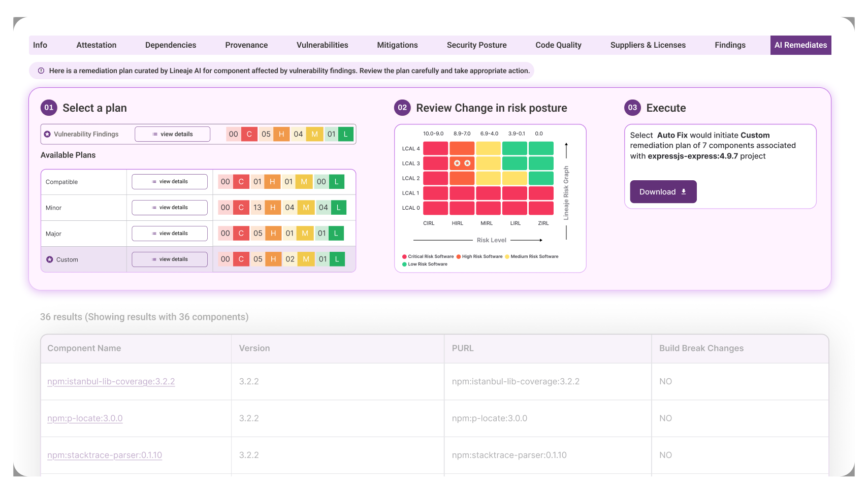The image size is (868, 493).
Task: Click the star icon beside Custom plan
Action: 50,259
